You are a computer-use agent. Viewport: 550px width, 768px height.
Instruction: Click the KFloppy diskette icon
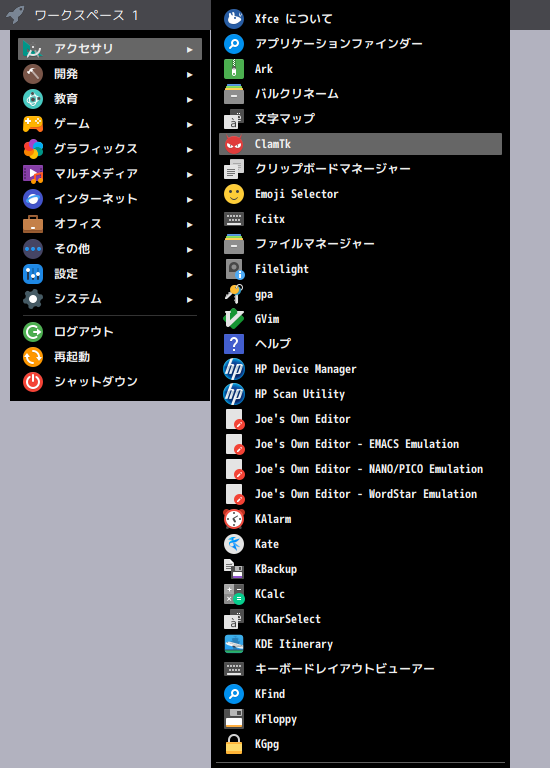[x=234, y=719]
